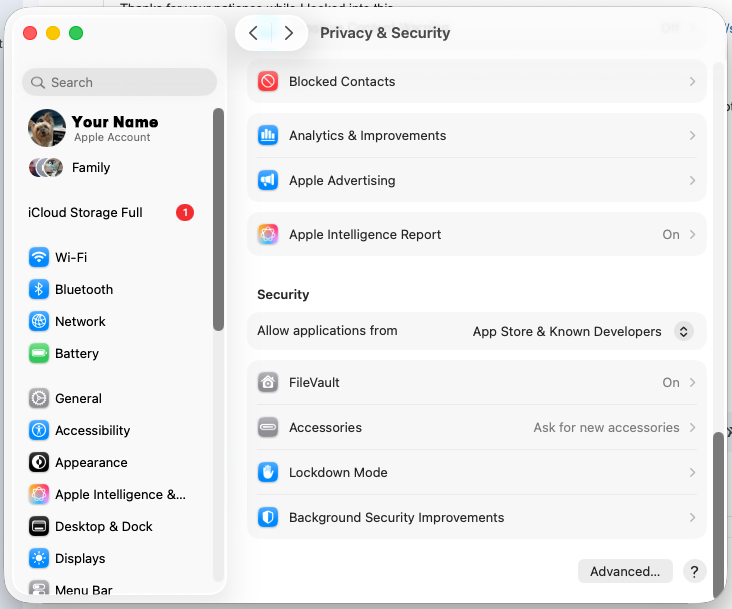Click the main pane scrollbar thumb

[x=718, y=515]
